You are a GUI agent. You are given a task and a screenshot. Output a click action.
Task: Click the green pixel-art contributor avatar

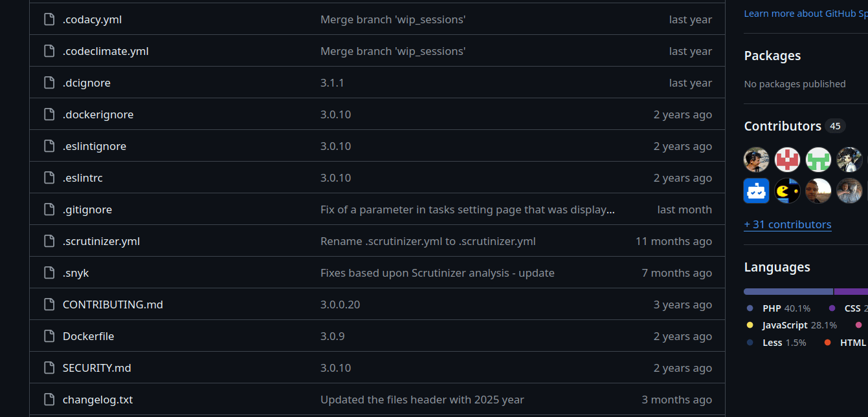pyautogui.click(x=819, y=160)
